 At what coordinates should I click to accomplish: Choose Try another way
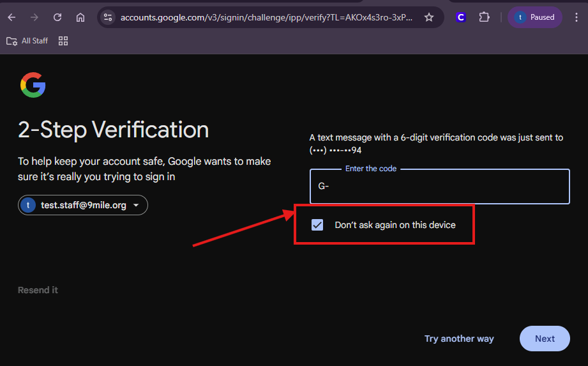[x=459, y=339]
